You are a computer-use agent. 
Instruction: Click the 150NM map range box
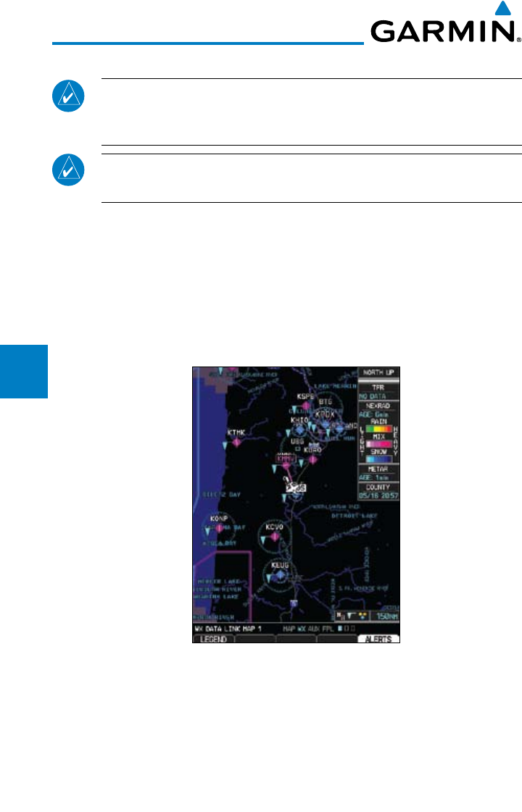[x=386, y=616]
